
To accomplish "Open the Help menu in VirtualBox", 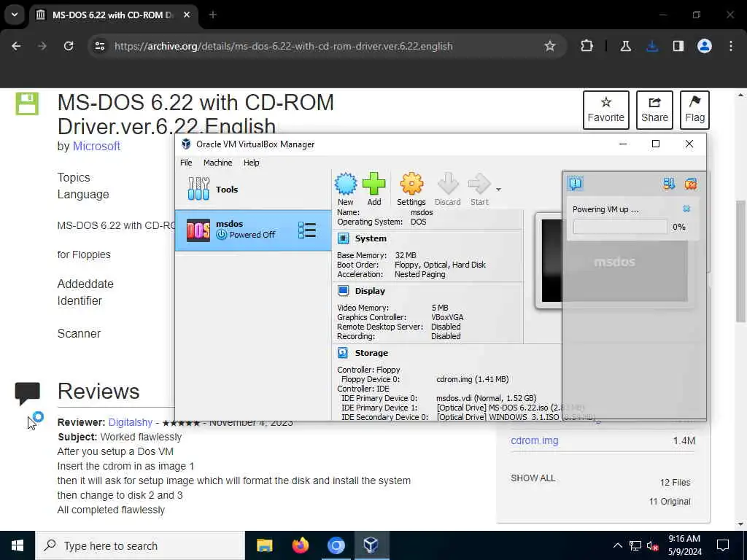I will coord(251,163).
